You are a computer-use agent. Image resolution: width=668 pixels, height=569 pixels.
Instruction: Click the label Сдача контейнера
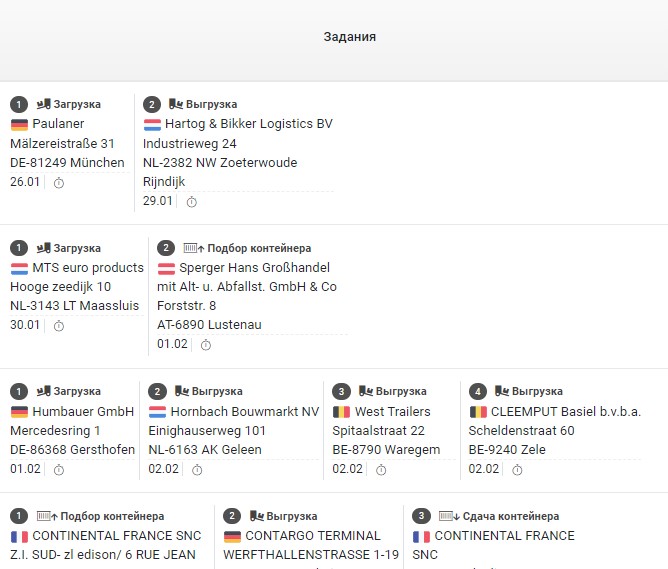511,516
